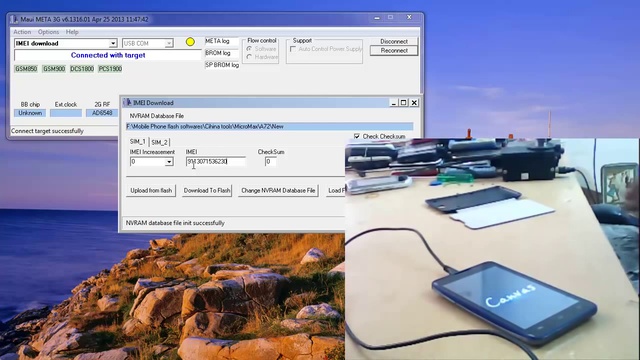Minimize the Maui META 3G window
The image size is (640, 360).
coord(377,18)
